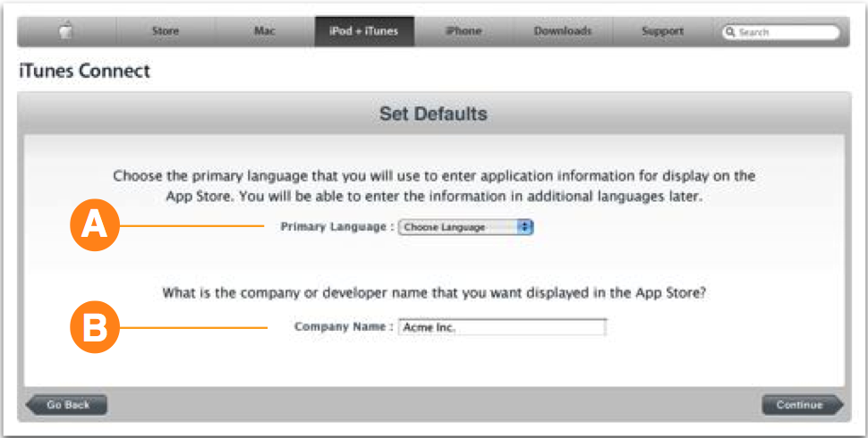Switch to the Mac tab
The image size is (868, 438).
tap(265, 31)
